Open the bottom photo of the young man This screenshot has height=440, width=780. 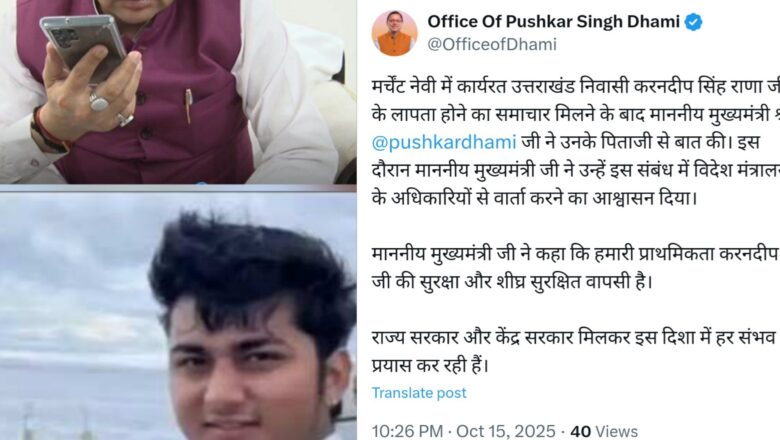(178, 316)
